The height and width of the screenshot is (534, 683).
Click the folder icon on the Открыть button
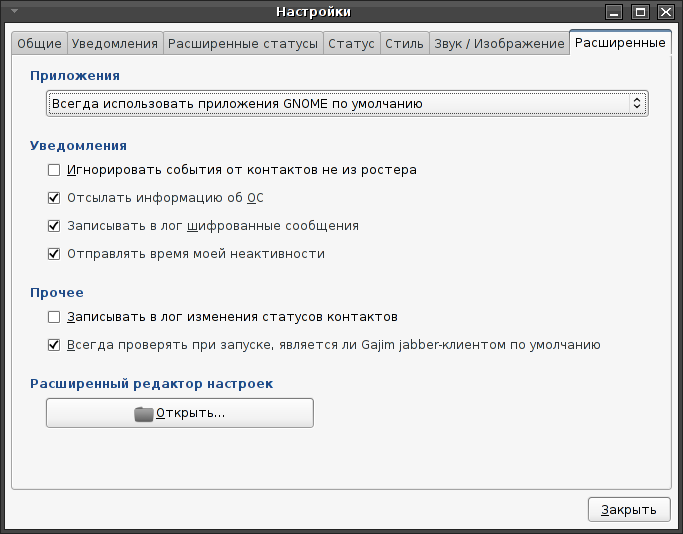[x=144, y=414]
